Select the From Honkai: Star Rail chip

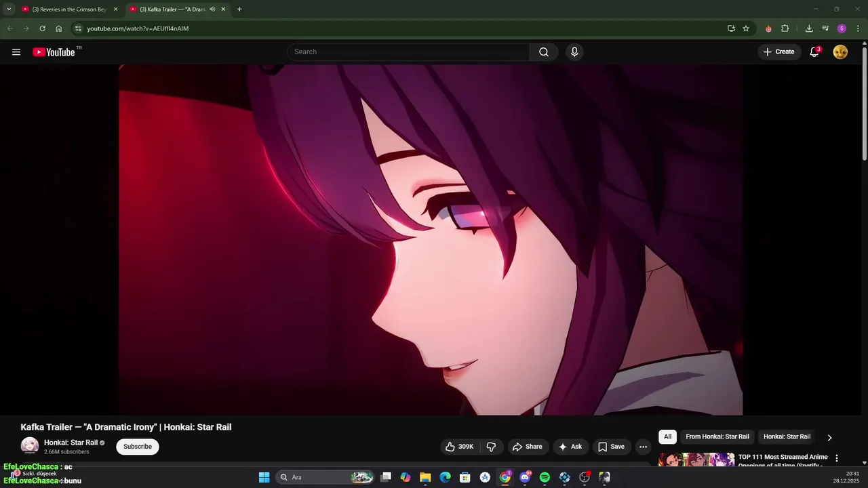717,437
